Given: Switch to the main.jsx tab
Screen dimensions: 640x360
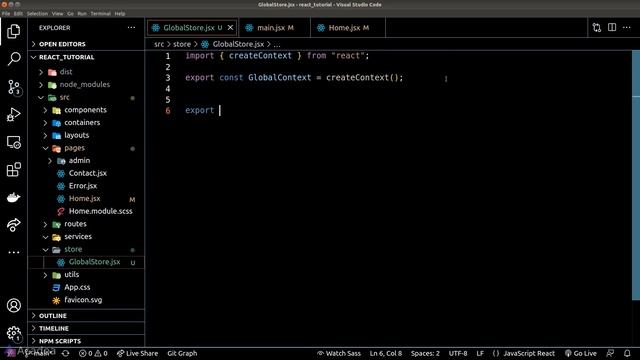Looking at the screenshot, I should point(274,28).
